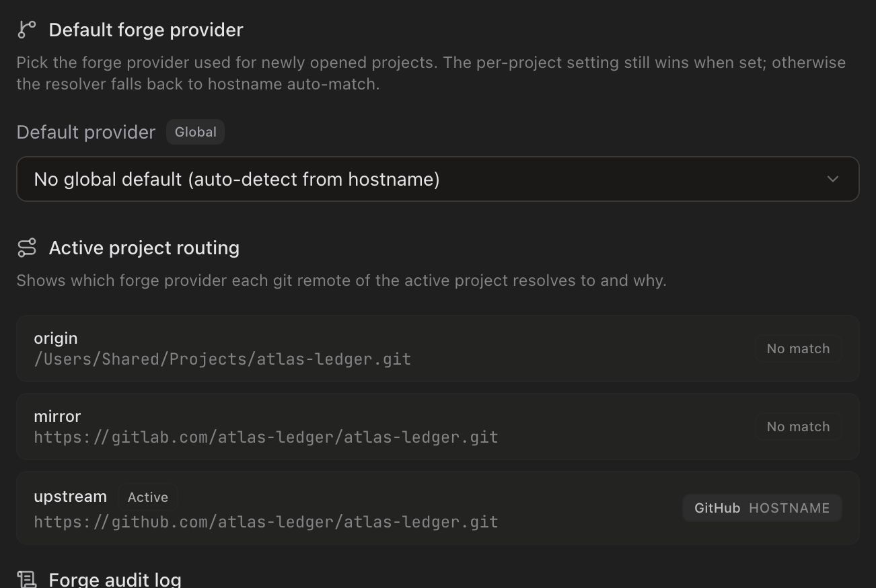The height and width of the screenshot is (588, 876).
Task: Select the mirror remote row
Action: tap(437, 427)
